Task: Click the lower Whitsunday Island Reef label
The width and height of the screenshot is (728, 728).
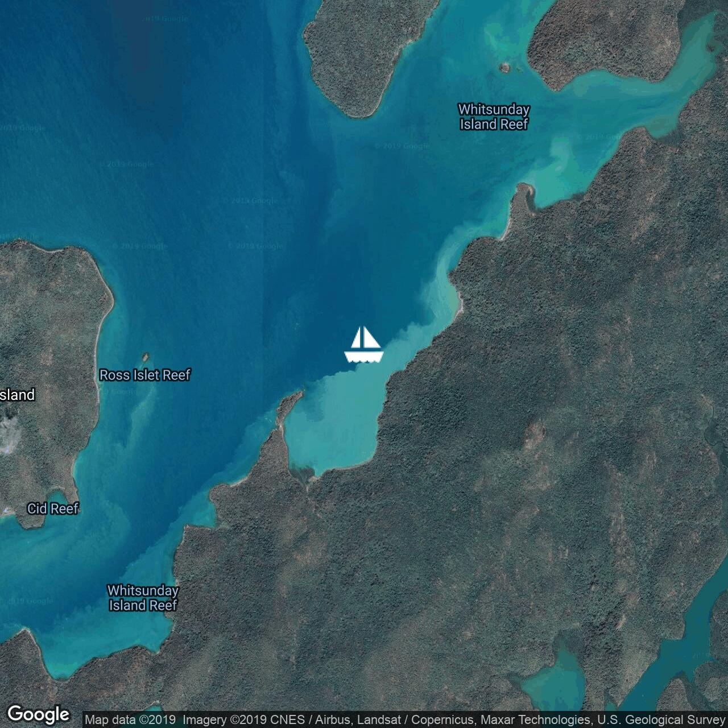Action: coord(143,598)
